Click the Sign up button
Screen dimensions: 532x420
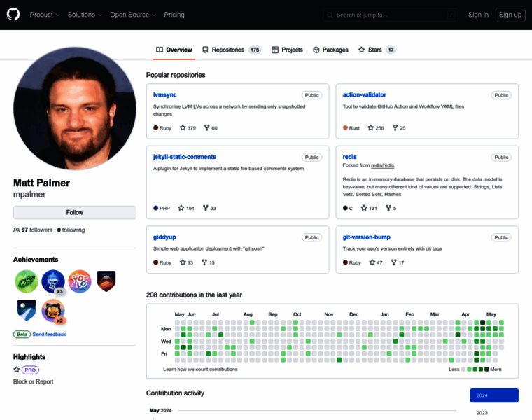[510, 15]
